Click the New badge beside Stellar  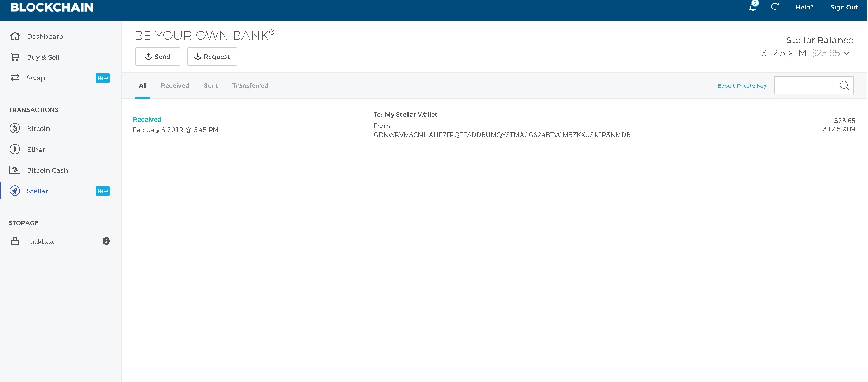(x=103, y=191)
